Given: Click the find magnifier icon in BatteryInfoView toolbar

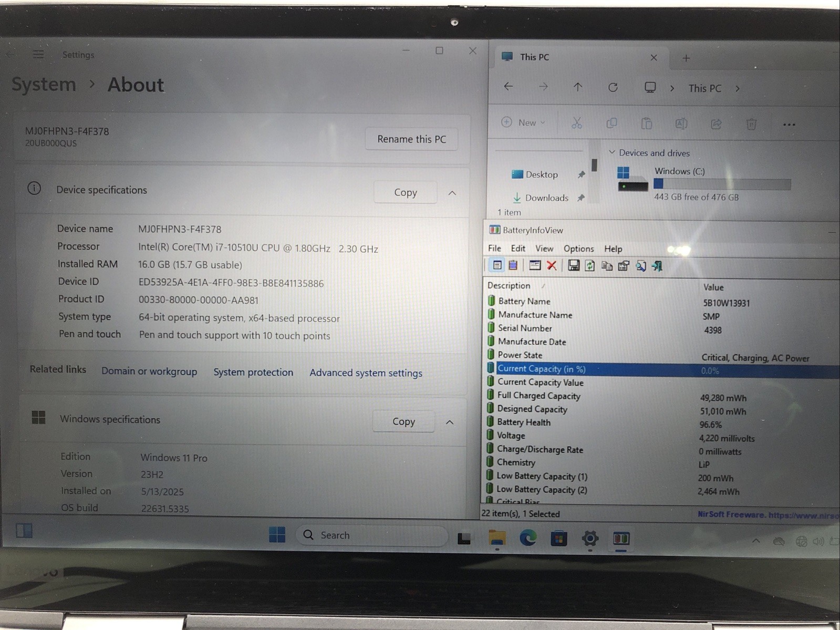Looking at the screenshot, I should (x=640, y=266).
